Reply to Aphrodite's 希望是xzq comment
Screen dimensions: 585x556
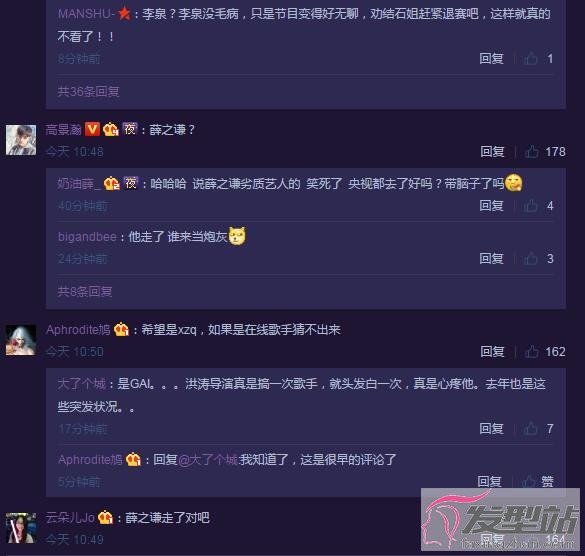click(x=492, y=352)
